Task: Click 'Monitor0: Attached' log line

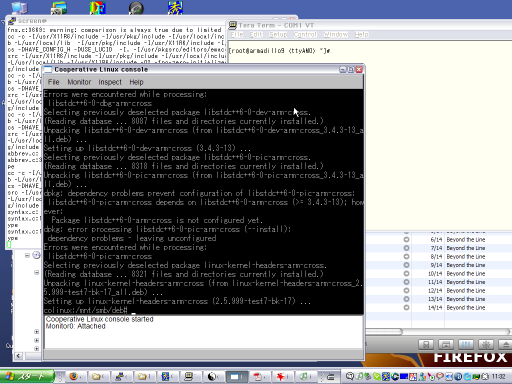Action: tap(75, 326)
